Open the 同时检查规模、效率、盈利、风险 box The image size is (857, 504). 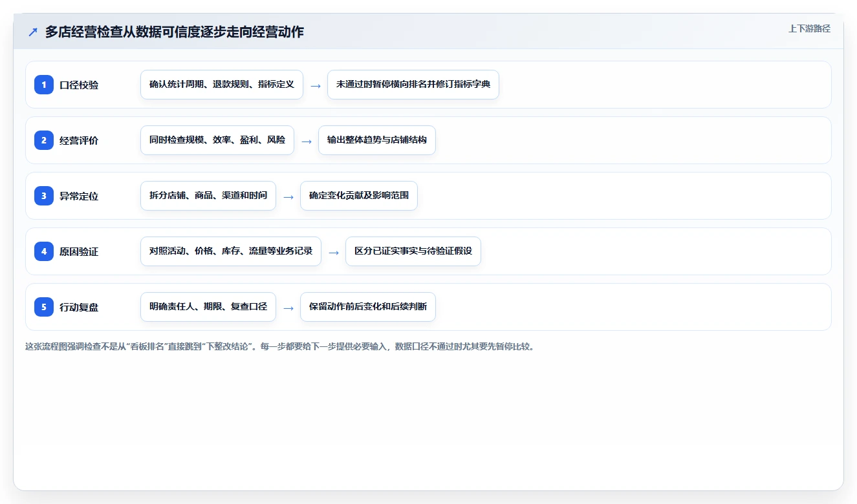pos(217,140)
